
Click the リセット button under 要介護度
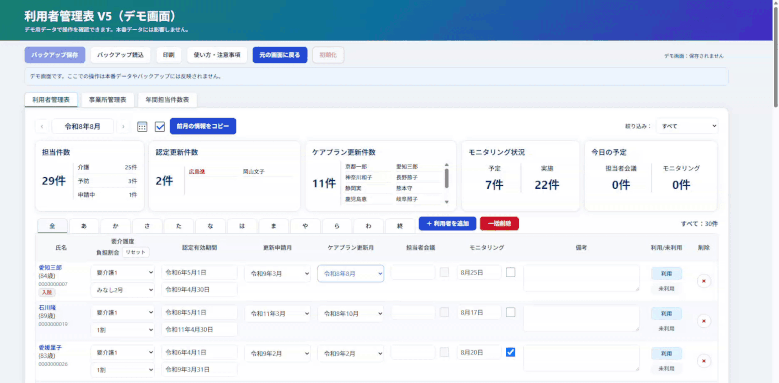click(136, 252)
